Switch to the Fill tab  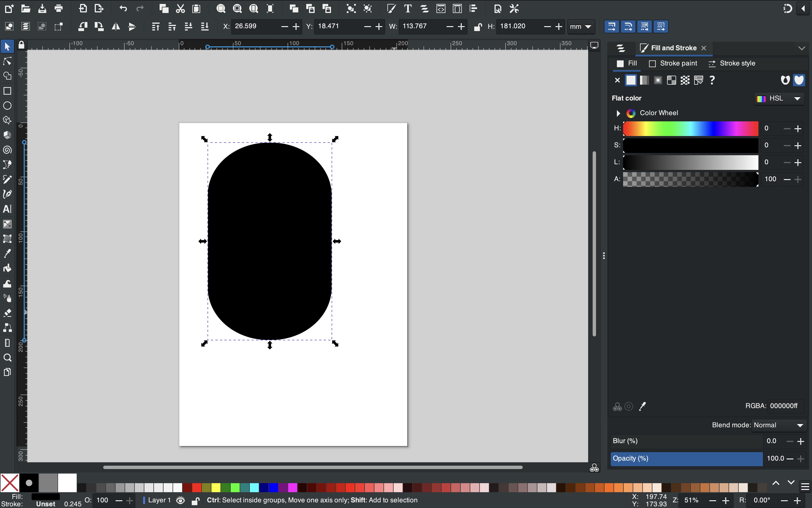click(627, 63)
